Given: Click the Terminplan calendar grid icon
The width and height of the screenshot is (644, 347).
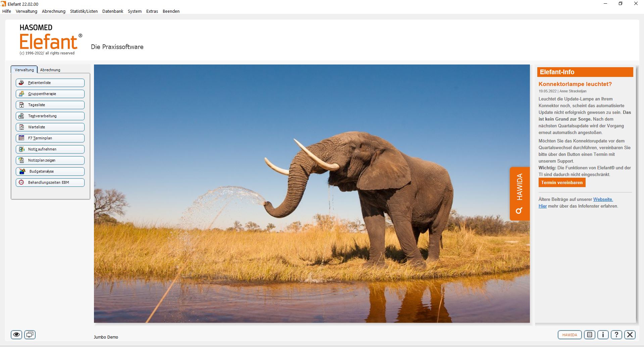Looking at the screenshot, I should 21,138.
